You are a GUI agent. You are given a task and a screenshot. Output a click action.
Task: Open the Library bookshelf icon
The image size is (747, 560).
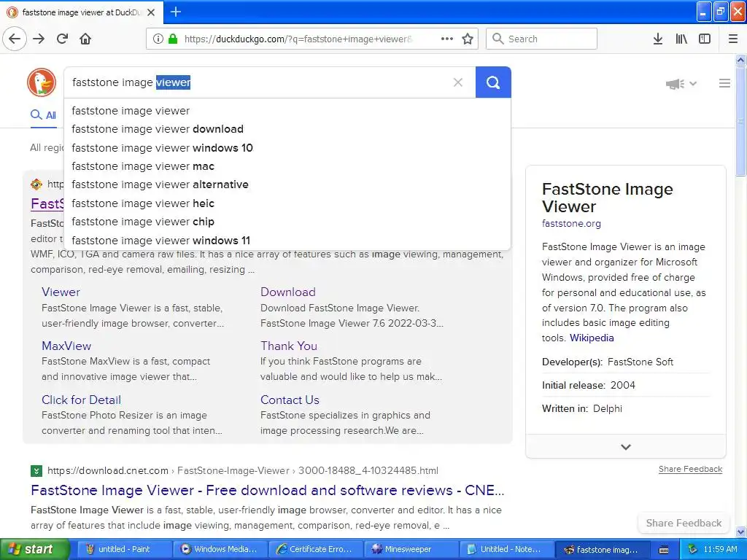click(x=682, y=39)
